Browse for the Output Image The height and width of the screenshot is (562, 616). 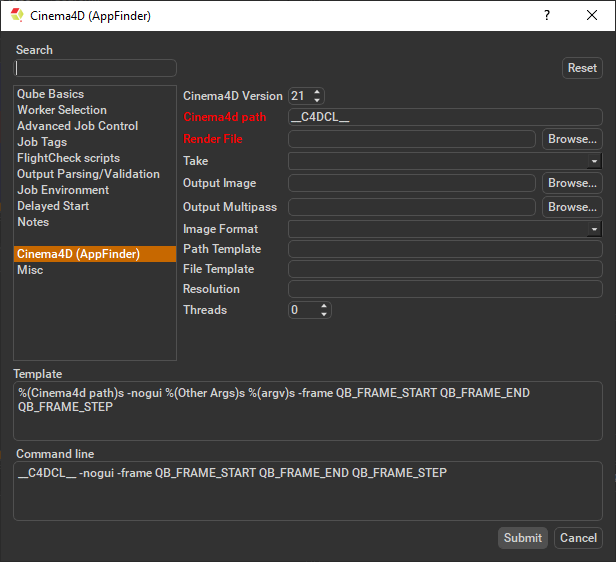pyautogui.click(x=572, y=184)
